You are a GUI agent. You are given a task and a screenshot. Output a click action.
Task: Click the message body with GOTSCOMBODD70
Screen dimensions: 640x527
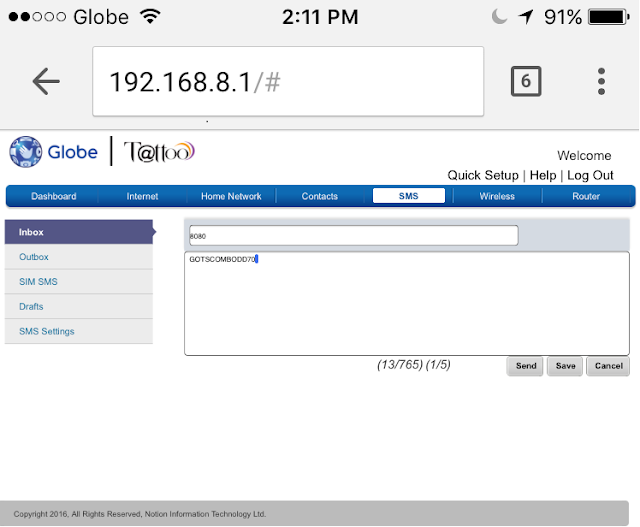point(407,304)
